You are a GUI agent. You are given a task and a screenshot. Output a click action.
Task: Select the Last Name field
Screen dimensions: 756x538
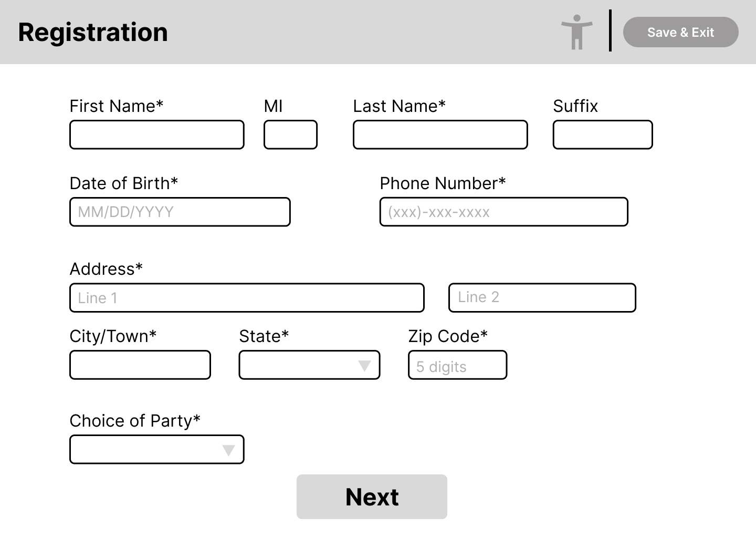point(440,135)
